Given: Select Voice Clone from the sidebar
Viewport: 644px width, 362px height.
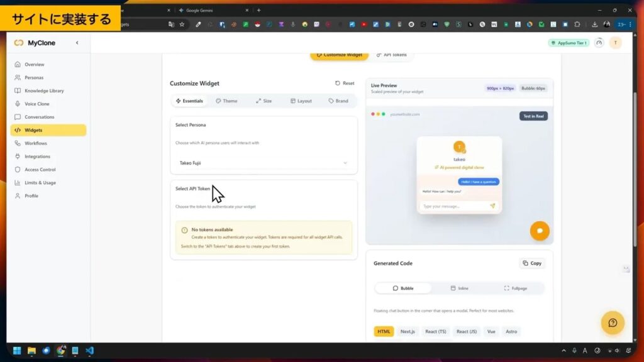Looking at the screenshot, I should [39, 103].
